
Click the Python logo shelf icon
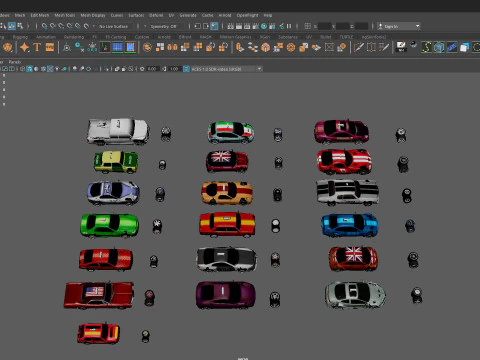pyautogui.click(x=413, y=44)
